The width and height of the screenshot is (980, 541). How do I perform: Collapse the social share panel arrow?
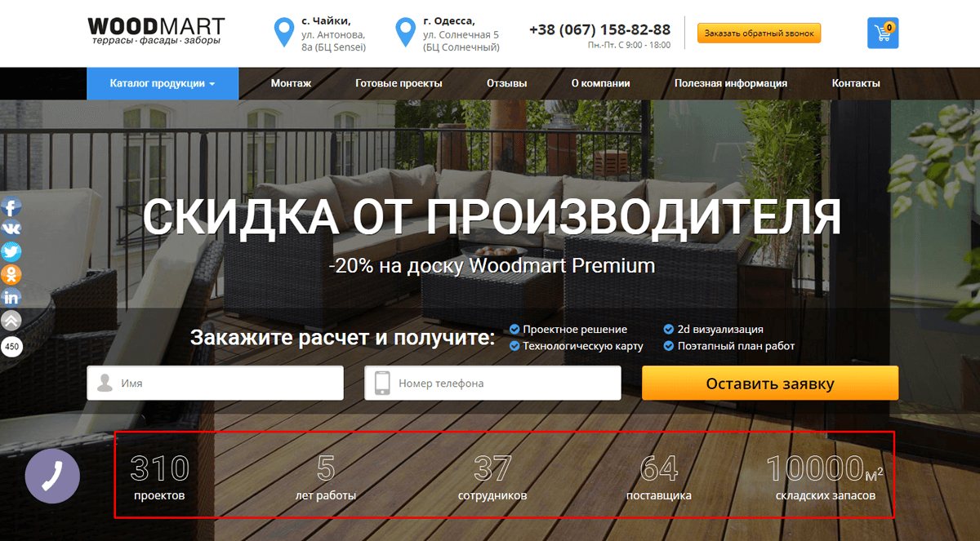[11, 320]
